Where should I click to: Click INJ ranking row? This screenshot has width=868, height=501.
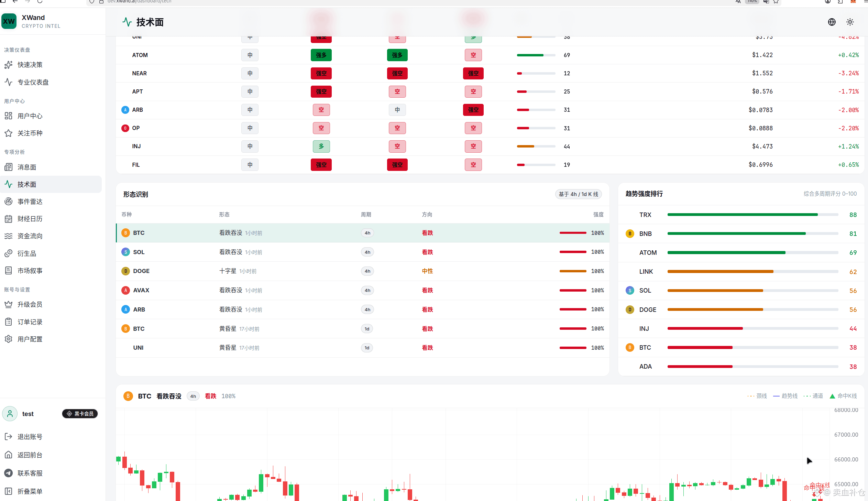(741, 329)
